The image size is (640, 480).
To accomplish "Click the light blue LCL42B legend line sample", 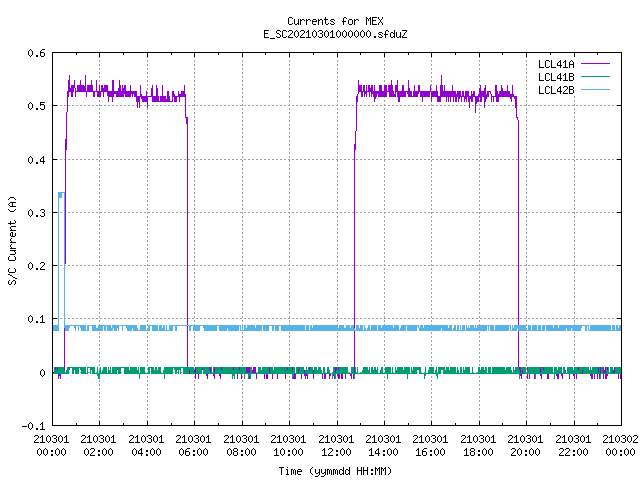I will click(x=595, y=89).
